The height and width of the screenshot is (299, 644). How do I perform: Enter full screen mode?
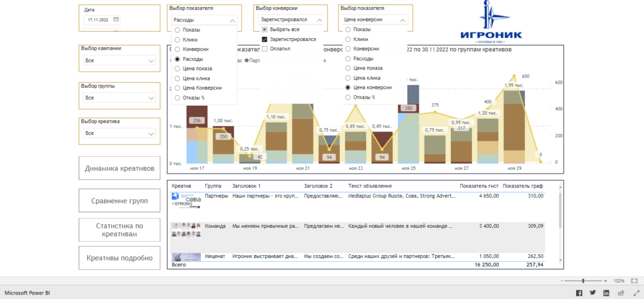tap(636, 293)
